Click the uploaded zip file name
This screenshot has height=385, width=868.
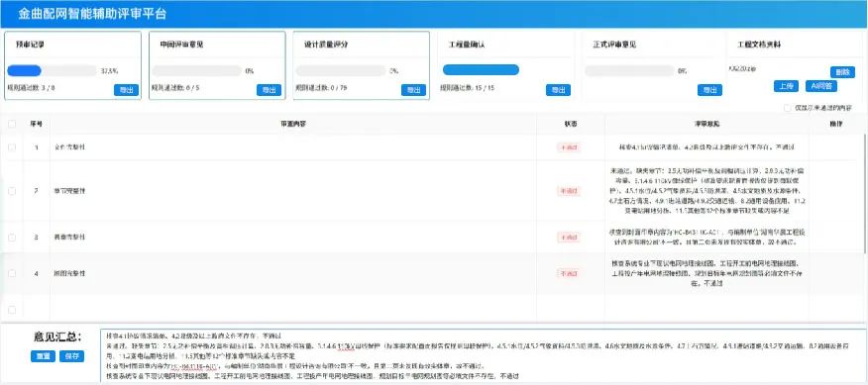742,68
